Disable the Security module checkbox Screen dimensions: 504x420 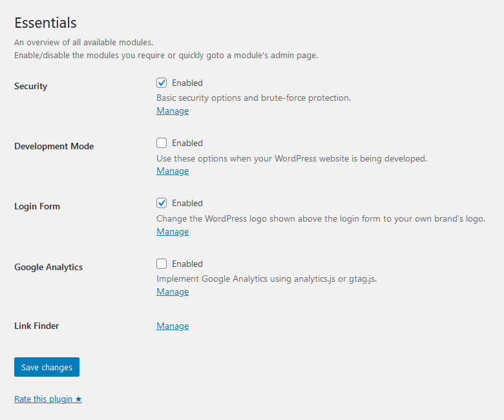[162, 83]
